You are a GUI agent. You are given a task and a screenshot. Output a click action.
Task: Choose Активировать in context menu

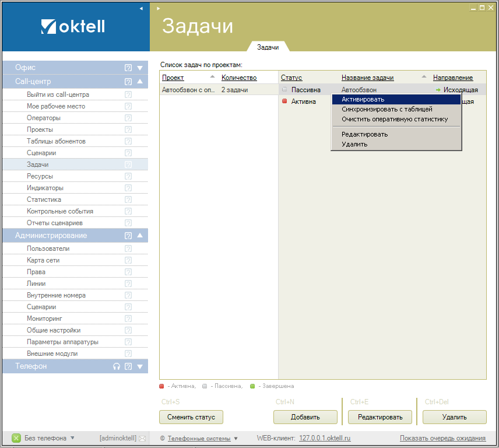point(363,99)
